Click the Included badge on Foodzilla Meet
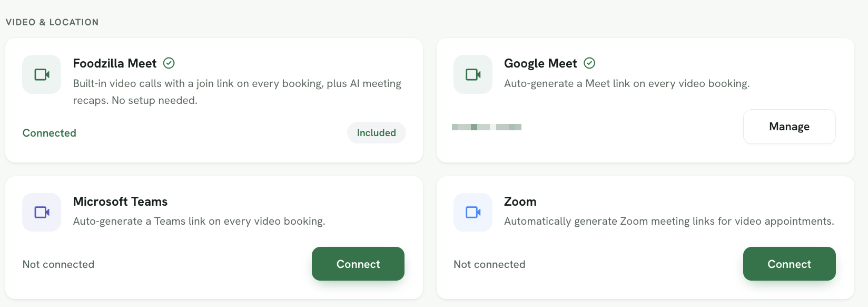 377,133
